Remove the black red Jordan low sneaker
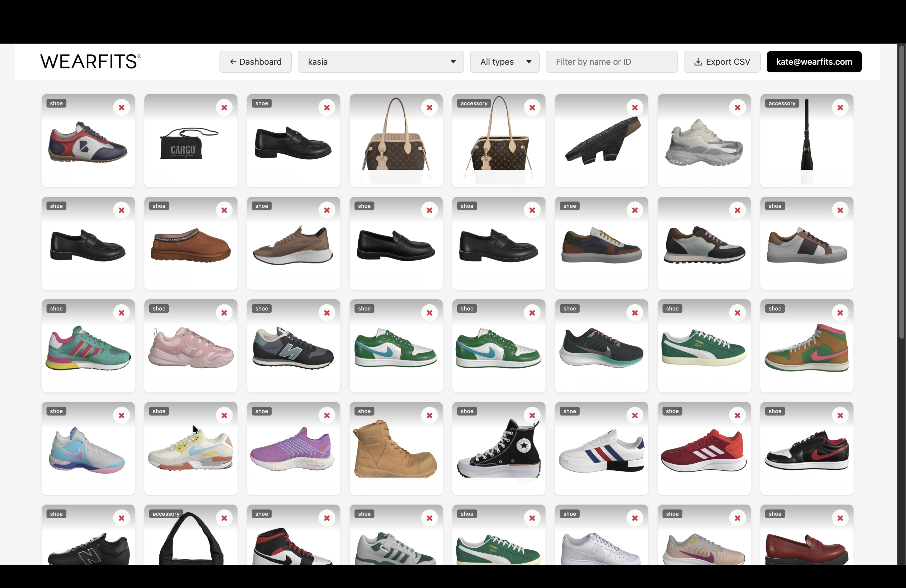906x588 pixels. (x=840, y=416)
